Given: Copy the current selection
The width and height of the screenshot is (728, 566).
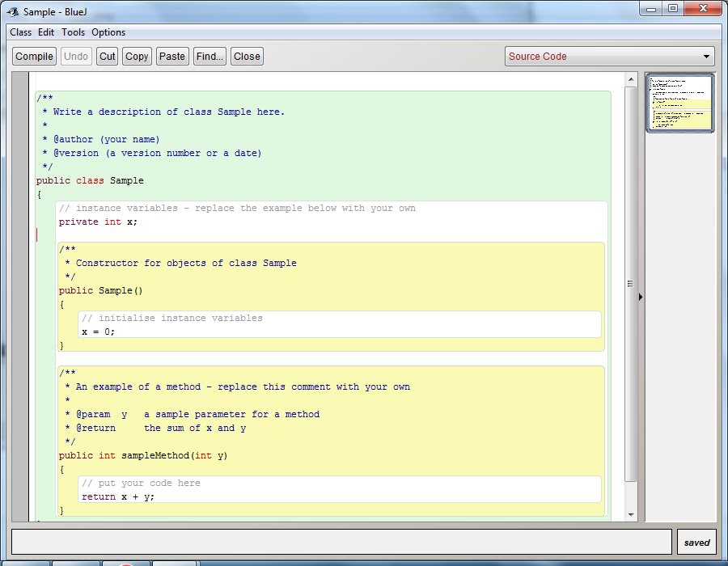Looking at the screenshot, I should tap(136, 56).
